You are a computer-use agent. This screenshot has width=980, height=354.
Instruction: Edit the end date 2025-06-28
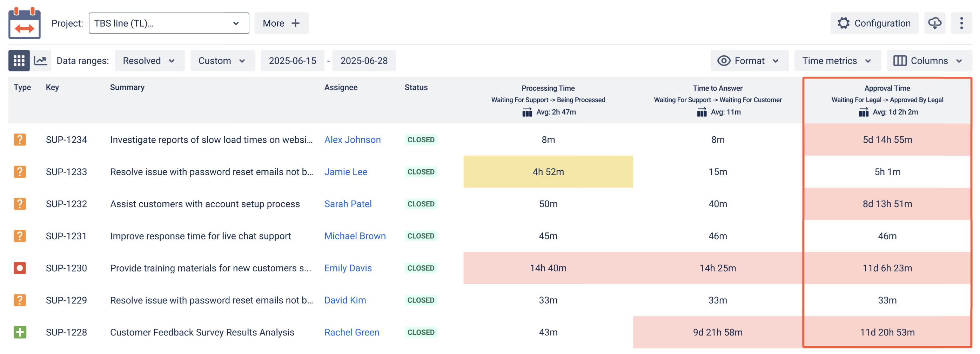[x=364, y=60]
